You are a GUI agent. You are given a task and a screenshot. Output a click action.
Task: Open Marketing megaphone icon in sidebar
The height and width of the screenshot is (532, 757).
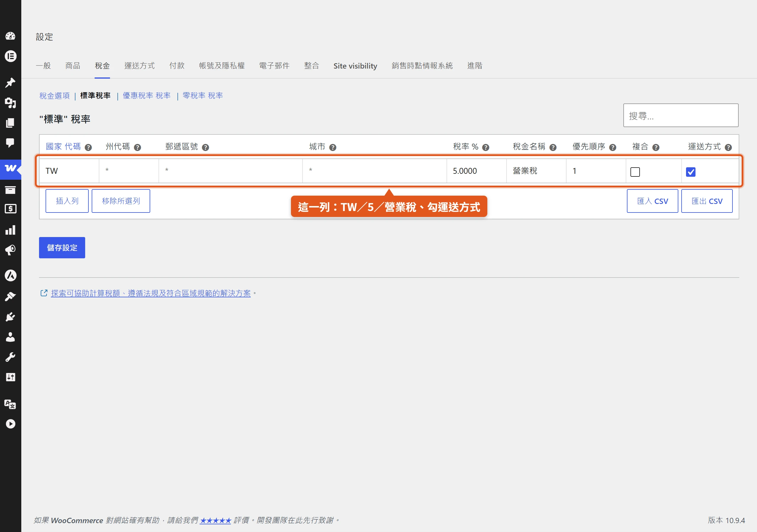click(10, 250)
